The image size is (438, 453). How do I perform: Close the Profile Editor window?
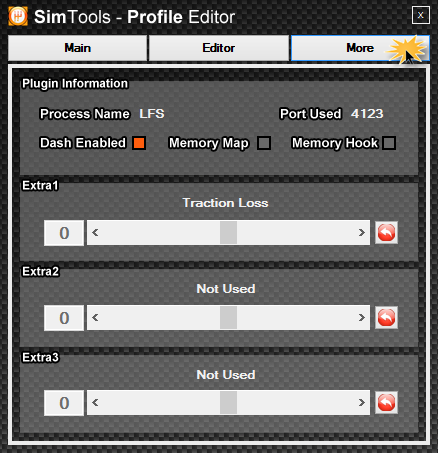point(421,15)
